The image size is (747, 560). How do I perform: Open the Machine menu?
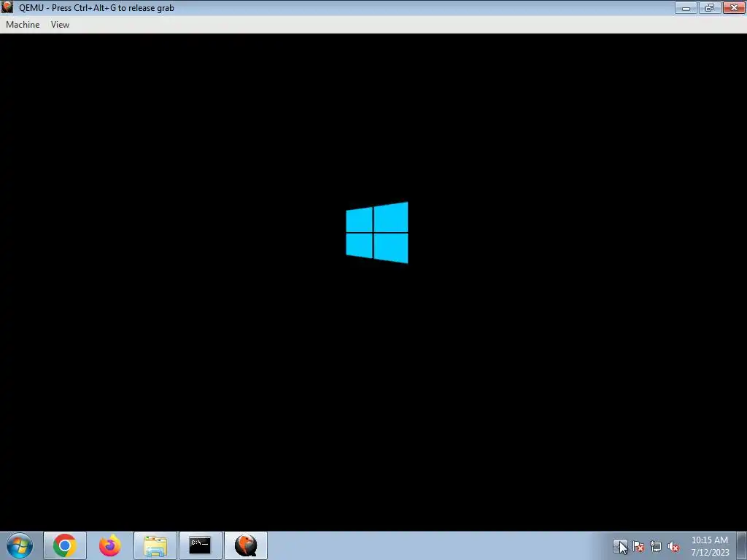pos(23,25)
